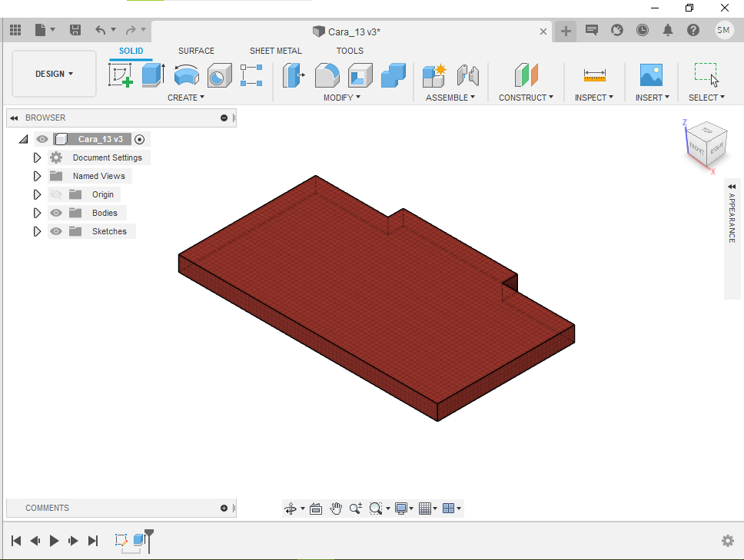Image resolution: width=744 pixels, height=560 pixels.
Task: Collapse the Cara_13 v3 root node
Action: [24, 139]
